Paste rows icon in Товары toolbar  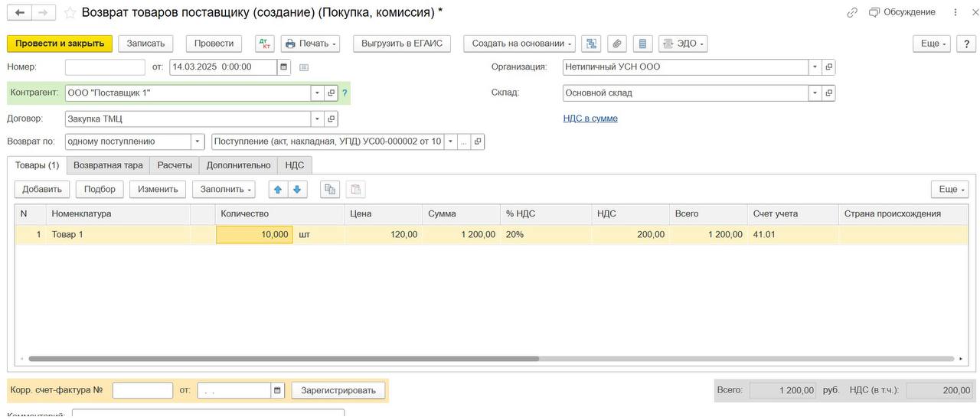coord(356,189)
